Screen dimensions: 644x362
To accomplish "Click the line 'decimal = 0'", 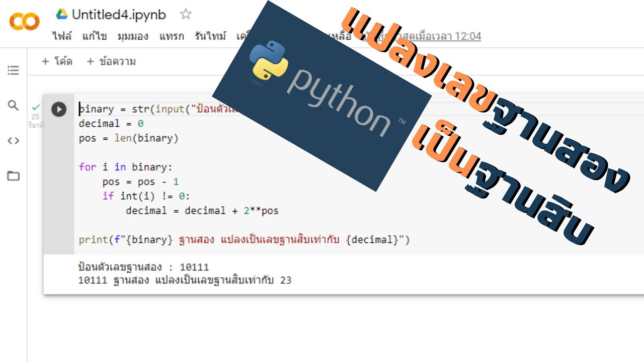I will tap(112, 124).
